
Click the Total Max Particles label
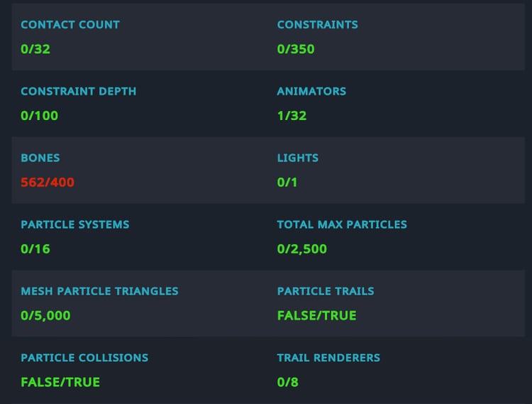342,225
